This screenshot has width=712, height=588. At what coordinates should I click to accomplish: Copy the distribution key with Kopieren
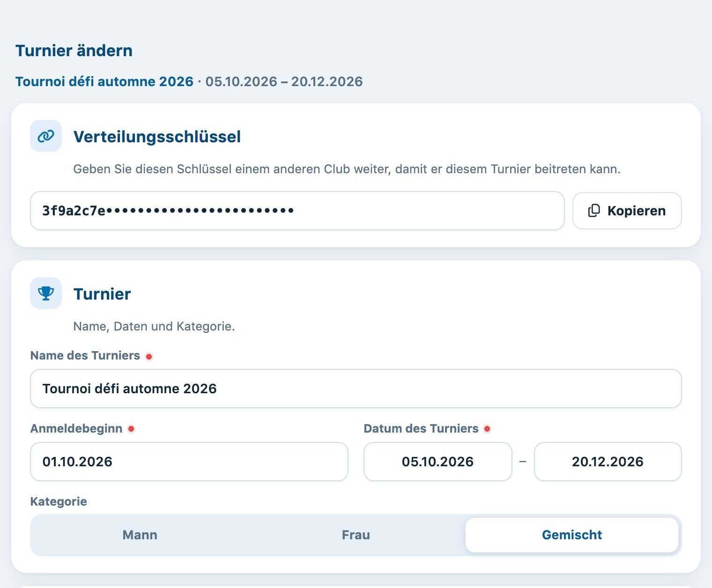[627, 211]
